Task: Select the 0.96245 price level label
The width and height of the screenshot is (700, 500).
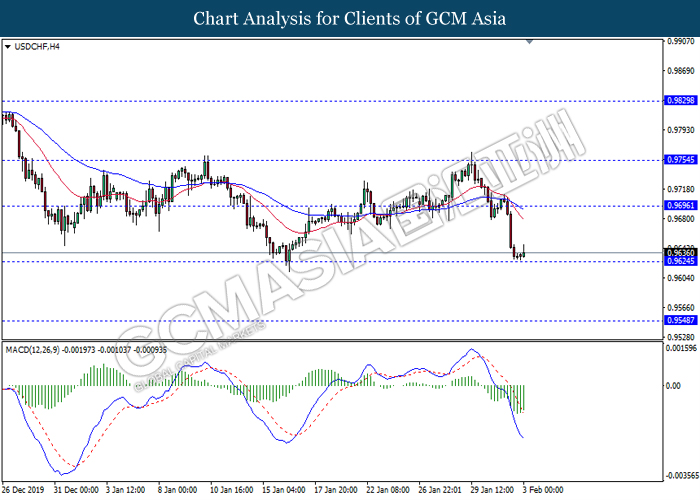Action: (681, 261)
